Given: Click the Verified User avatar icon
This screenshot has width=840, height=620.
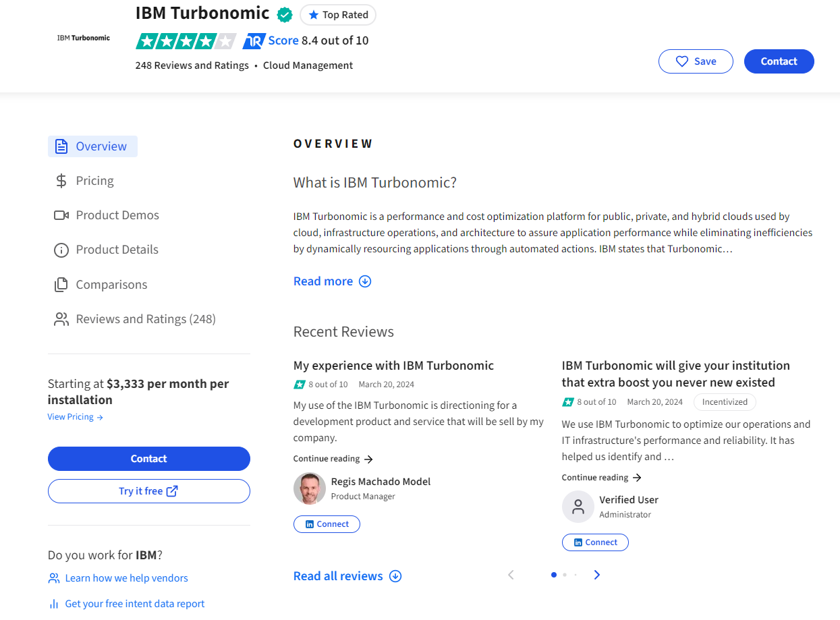Looking at the screenshot, I should 578,507.
